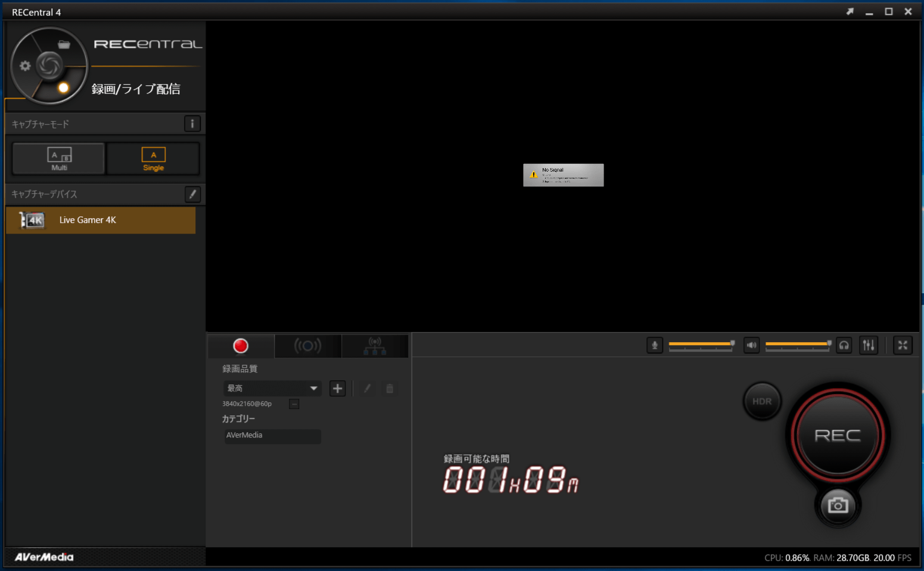Add a new recording quality profile
The height and width of the screenshot is (571, 924).
point(337,389)
